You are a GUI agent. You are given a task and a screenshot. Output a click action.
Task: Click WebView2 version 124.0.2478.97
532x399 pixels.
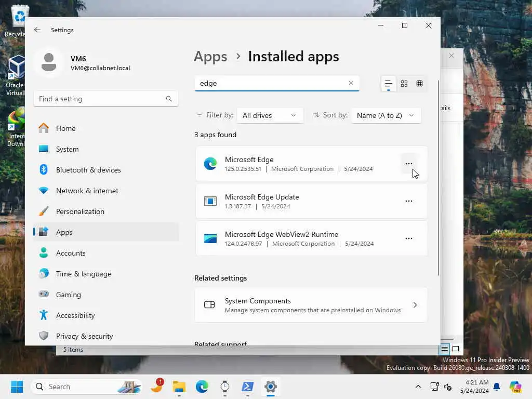[x=243, y=244]
